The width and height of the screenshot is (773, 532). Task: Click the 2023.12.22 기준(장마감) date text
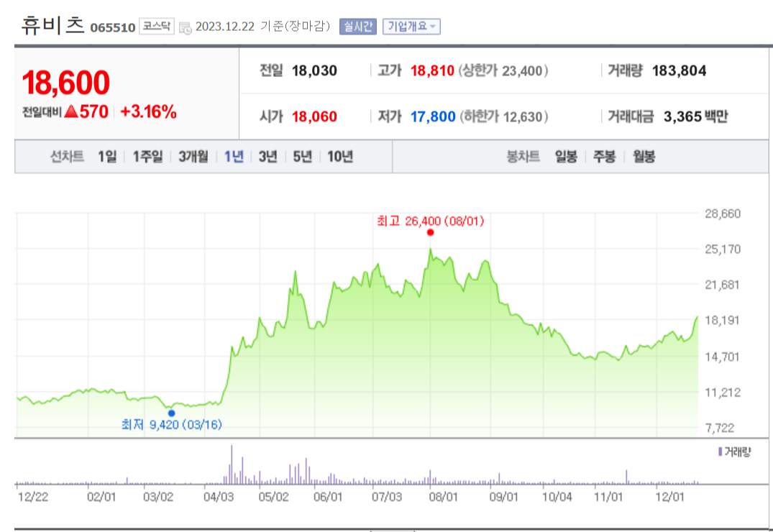click(x=262, y=27)
